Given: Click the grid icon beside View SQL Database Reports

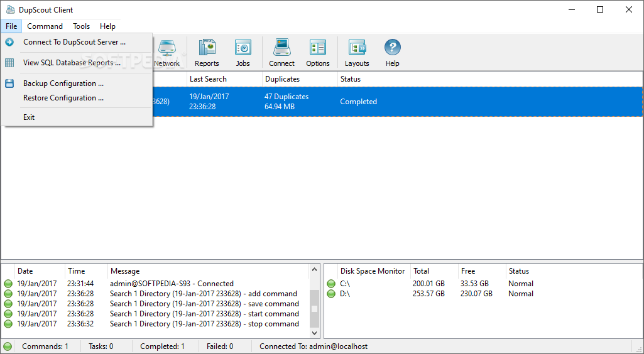Looking at the screenshot, I should (x=9, y=63).
